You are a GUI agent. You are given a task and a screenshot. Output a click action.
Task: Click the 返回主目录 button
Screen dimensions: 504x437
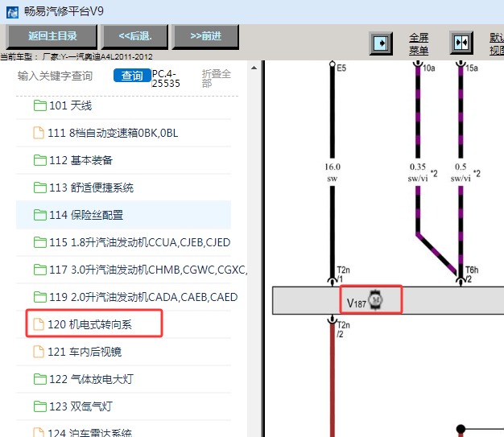52,36
